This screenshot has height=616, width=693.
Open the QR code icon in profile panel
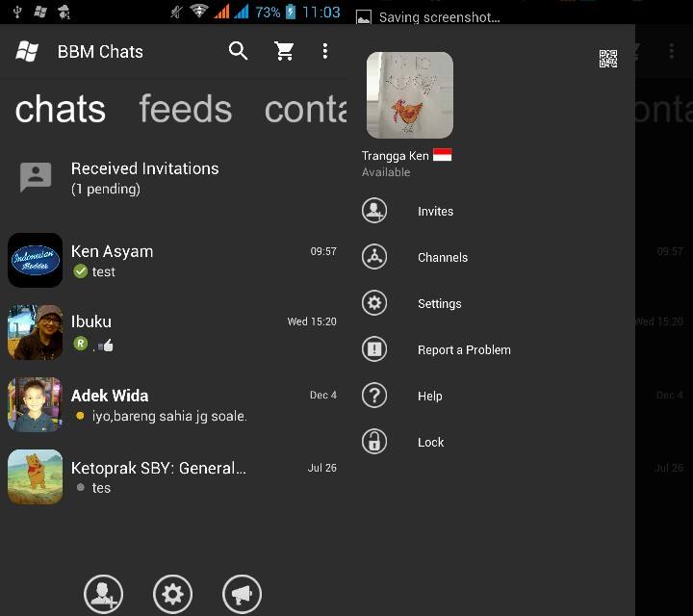pos(608,59)
